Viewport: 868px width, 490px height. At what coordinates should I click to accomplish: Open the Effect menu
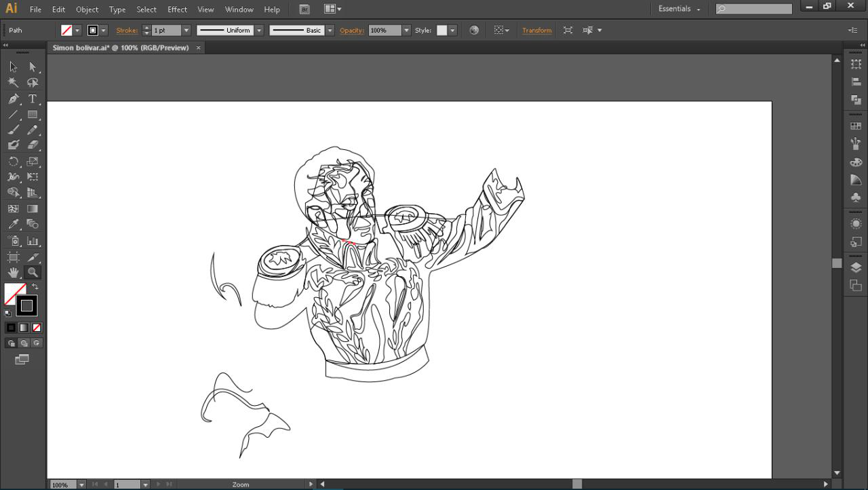177,10
